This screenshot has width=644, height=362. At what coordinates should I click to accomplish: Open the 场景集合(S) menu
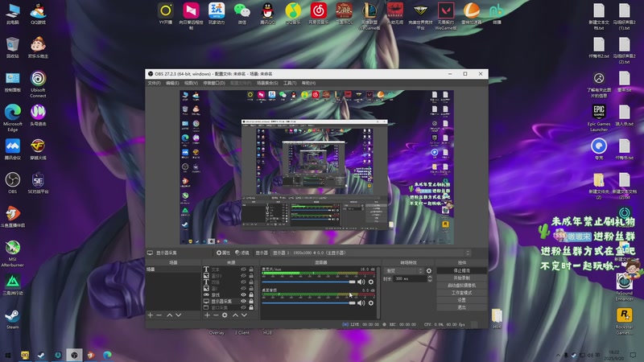pyautogui.click(x=267, y=83)
